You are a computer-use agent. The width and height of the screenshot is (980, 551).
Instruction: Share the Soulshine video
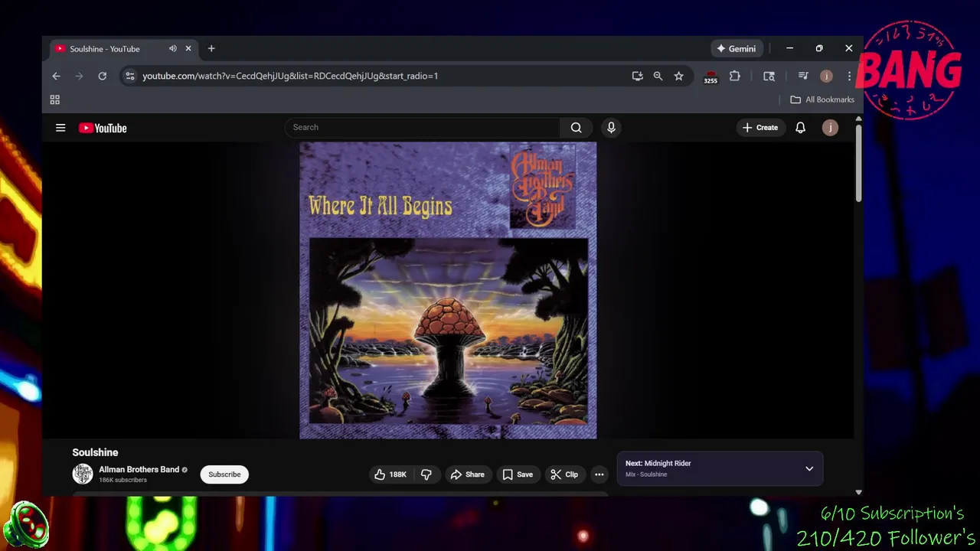[x=467, y=474]
